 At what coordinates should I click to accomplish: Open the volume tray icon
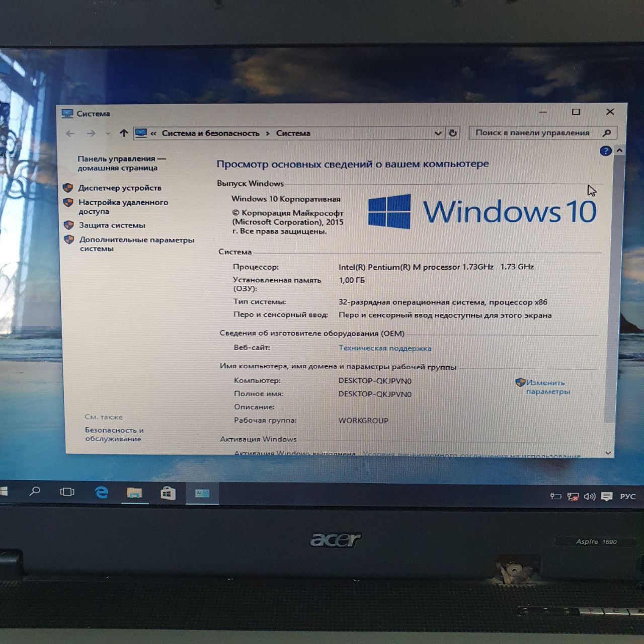(x=590, y=497)
